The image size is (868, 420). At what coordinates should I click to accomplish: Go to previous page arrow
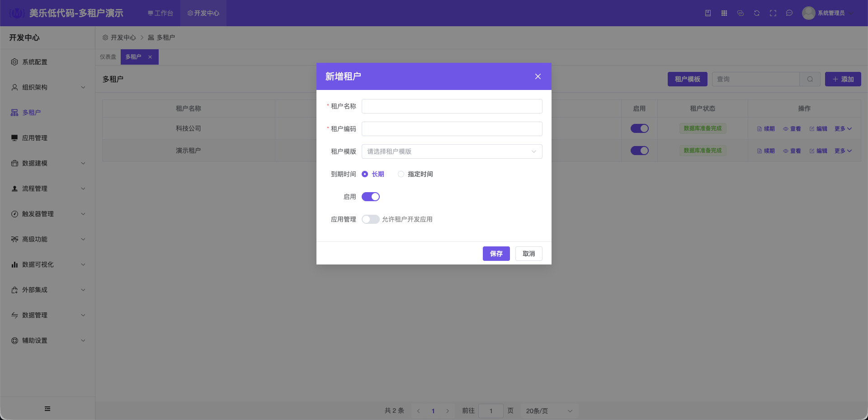click(x=419, y=411)
